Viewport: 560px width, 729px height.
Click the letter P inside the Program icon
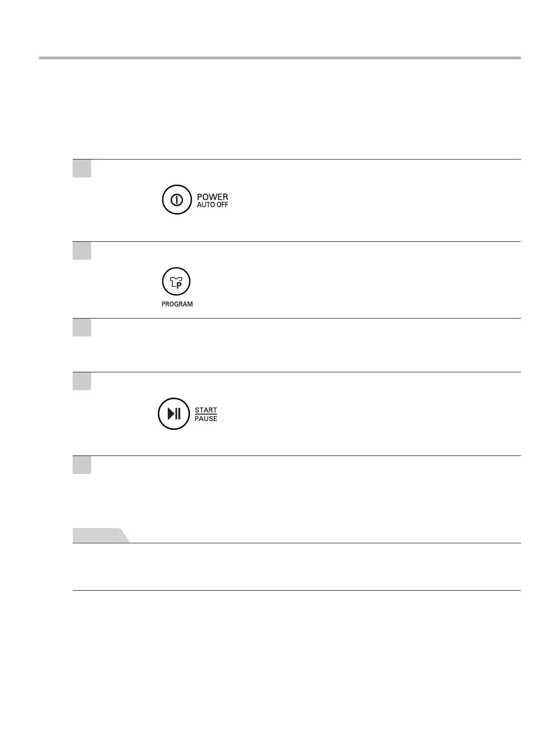coord(179,285)
